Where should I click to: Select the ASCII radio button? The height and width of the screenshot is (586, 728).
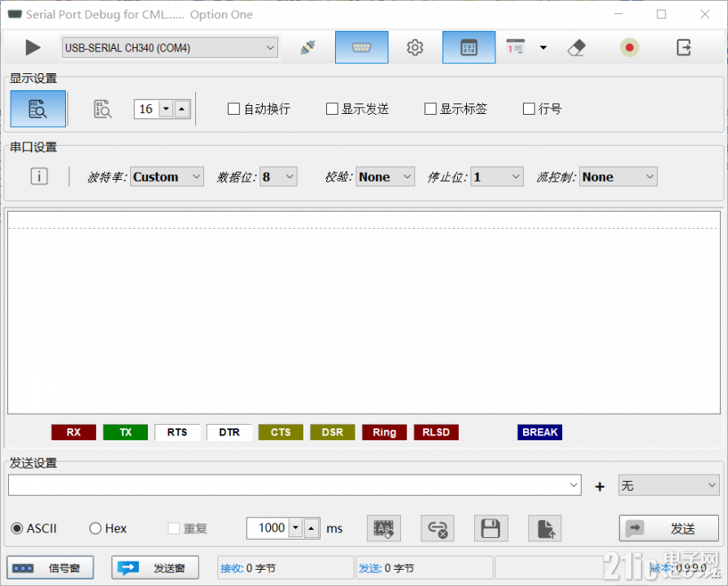click(x=17, y=528)
